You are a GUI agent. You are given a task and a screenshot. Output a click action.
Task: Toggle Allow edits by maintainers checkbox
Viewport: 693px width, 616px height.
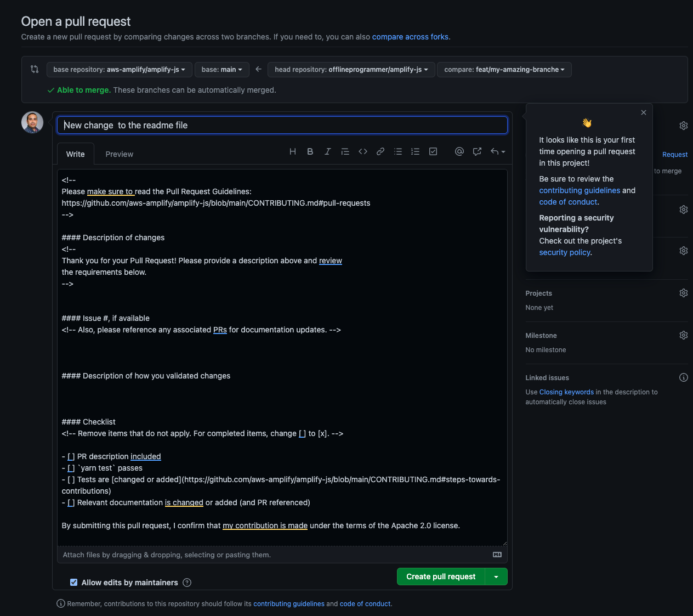(x=73, y=583)
